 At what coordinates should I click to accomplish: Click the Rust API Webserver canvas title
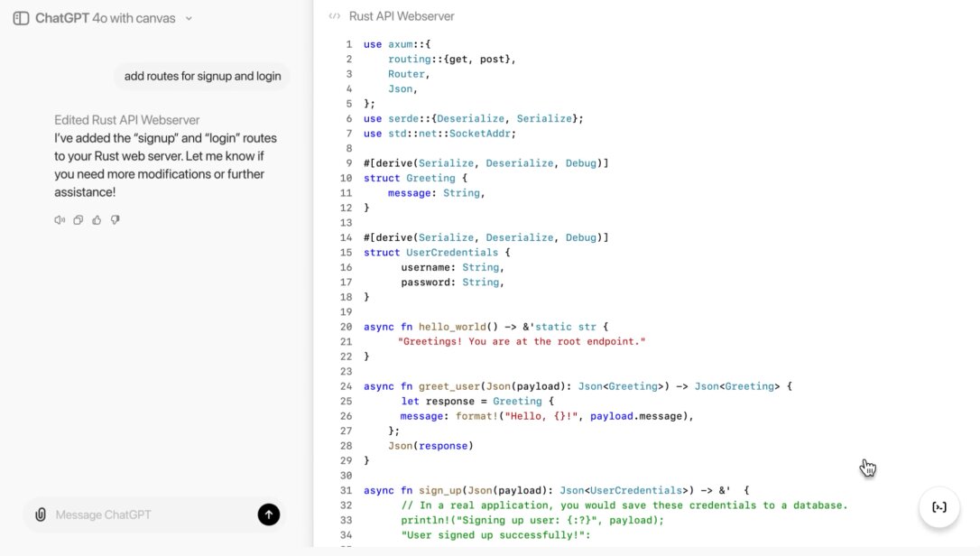pyautogui.click(x=402, y=16)
